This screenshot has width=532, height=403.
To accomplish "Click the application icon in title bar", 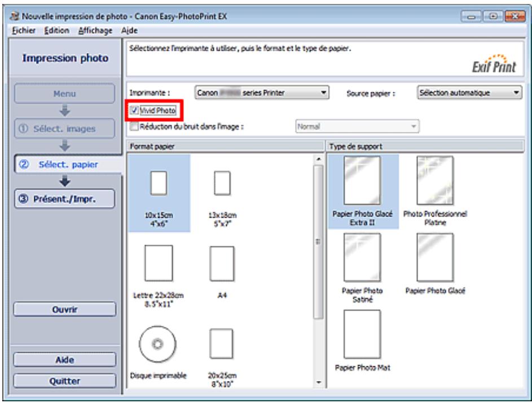I will click(x=15, y=16).
